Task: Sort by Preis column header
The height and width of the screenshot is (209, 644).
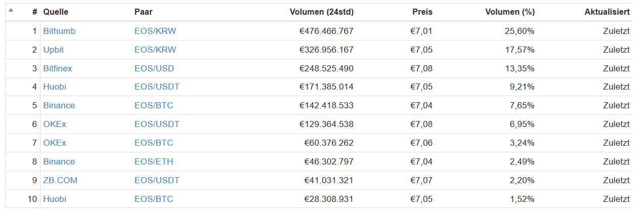Action: pyautogui.click(x=422, y=12)
